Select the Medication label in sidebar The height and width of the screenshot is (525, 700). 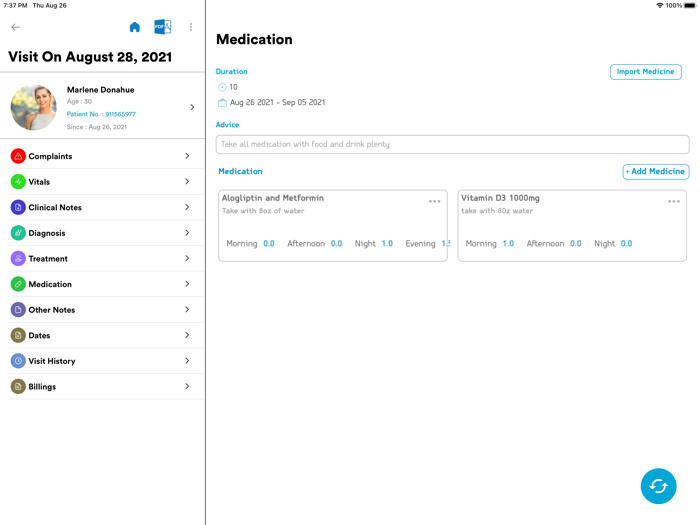point(50,284)
